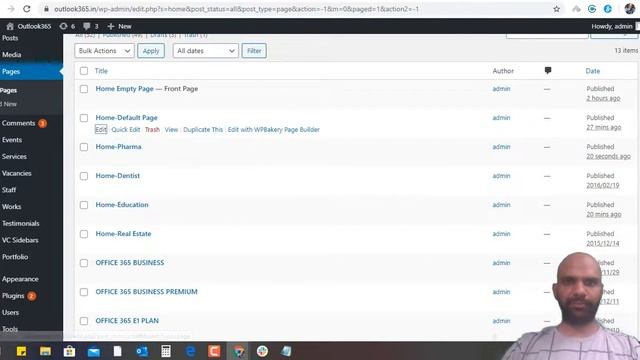Click Trash under Home-Default Page
Viewport: 640px width, 360px height.
152,129
